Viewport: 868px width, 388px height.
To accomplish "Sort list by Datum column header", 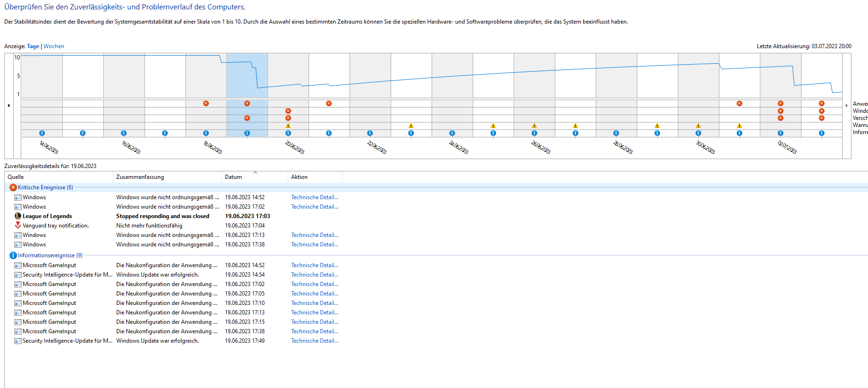I will pyautogui.click(x=255, y=177).
